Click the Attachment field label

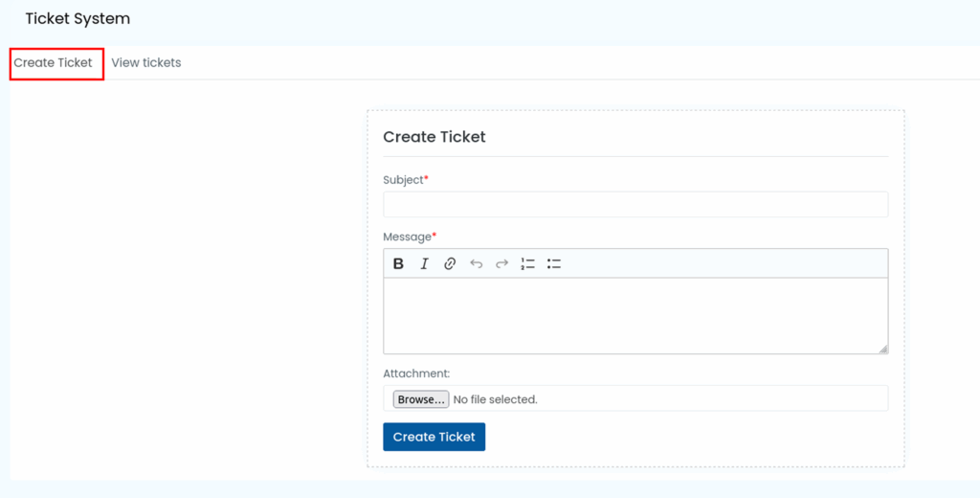click(x=416, y=373)
